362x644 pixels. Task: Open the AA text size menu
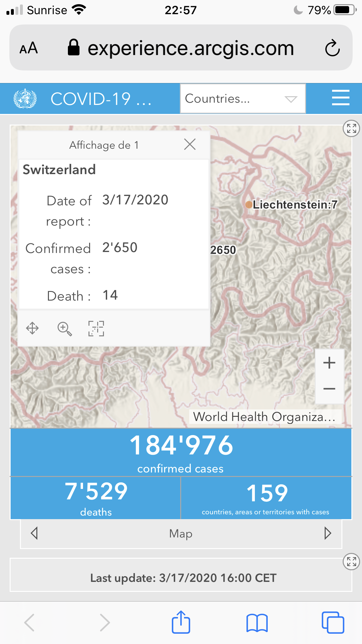point(29,48)
